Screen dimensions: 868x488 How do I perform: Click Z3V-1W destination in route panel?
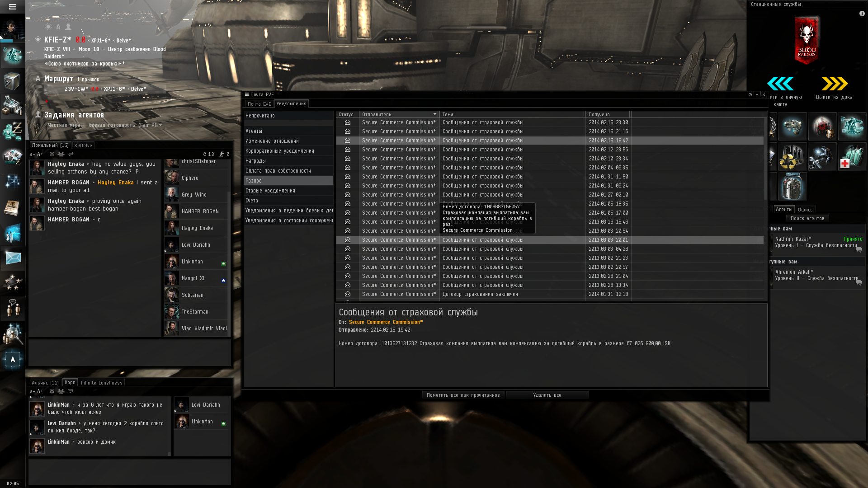pyautogui.click(x=77, y=89)
